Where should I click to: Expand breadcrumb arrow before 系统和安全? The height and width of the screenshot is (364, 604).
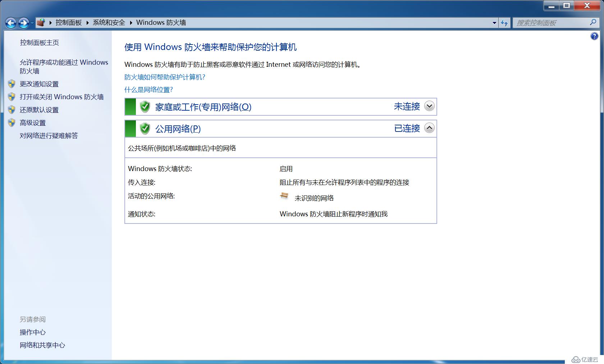coord(87,23)
